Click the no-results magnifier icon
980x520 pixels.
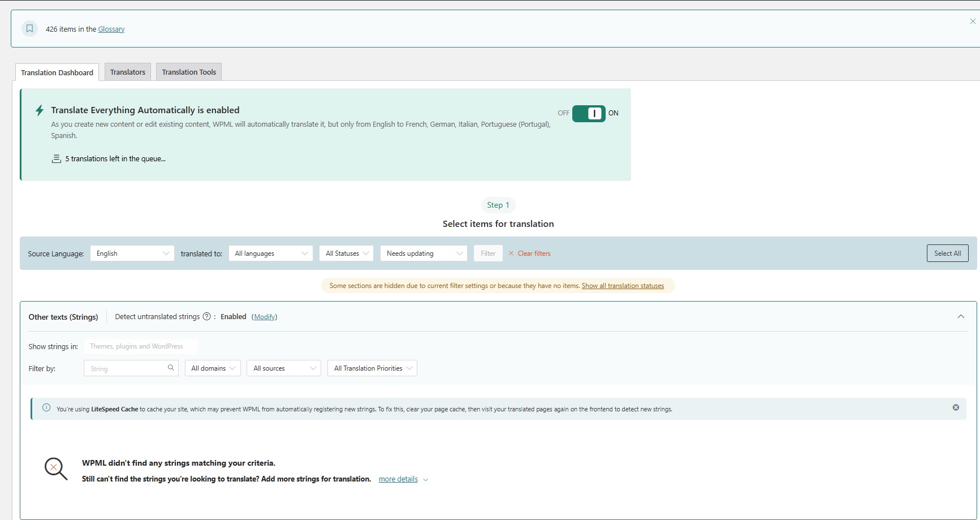(x=55, y=469)
